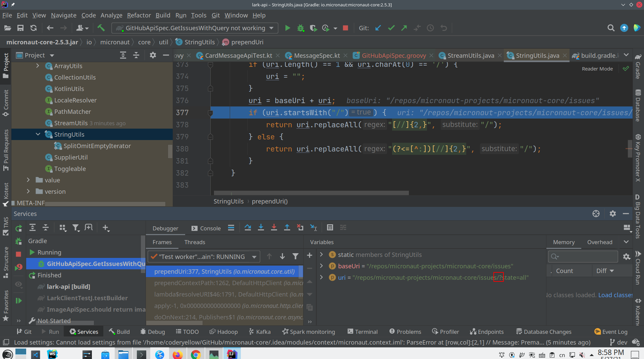Expand the uri variable in Variables panel

point(321,277)
